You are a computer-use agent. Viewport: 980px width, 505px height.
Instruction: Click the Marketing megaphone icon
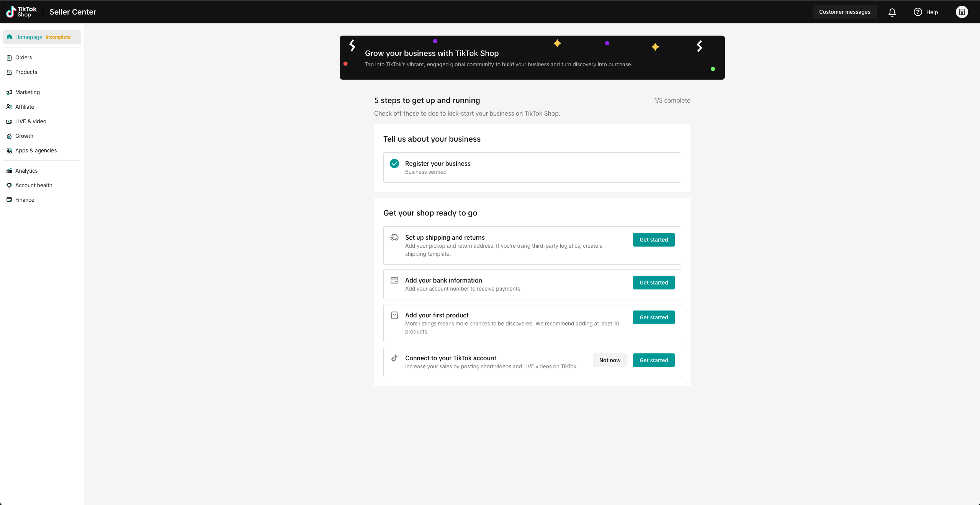9,93
